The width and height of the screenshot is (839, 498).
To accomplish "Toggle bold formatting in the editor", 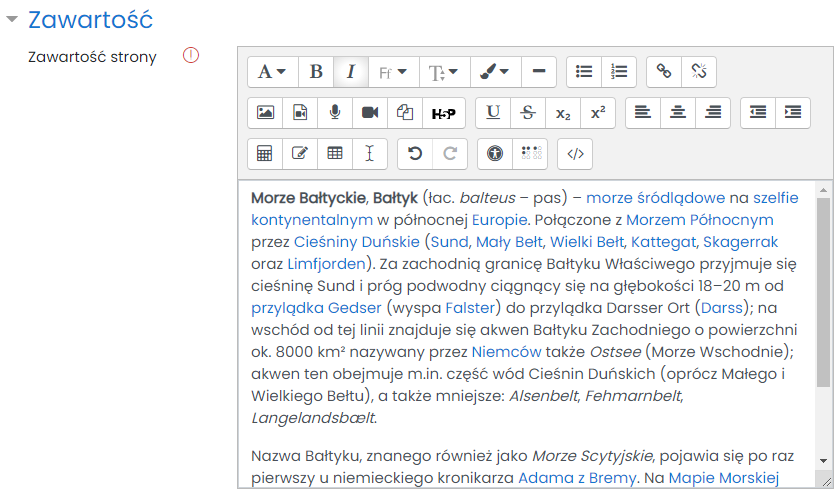I will [x=316, y=72].
